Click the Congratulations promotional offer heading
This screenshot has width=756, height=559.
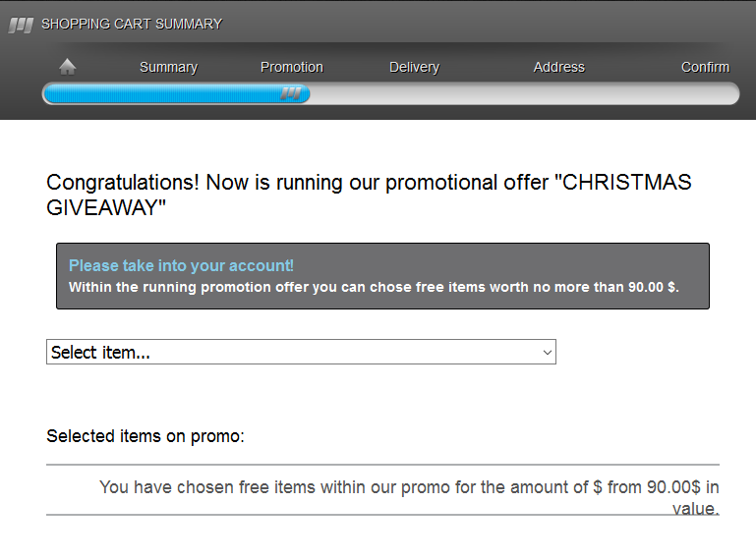295,183
